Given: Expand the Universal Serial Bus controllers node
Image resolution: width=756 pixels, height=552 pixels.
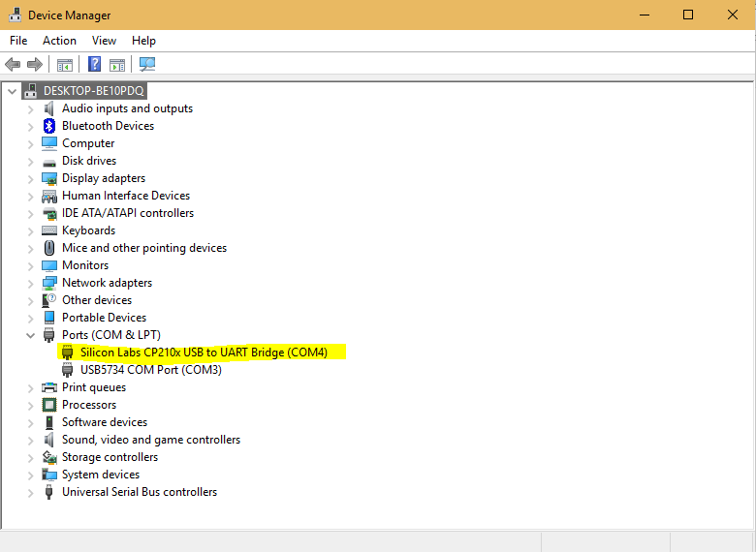Looking at the screenshot, I should coord(30,493).
